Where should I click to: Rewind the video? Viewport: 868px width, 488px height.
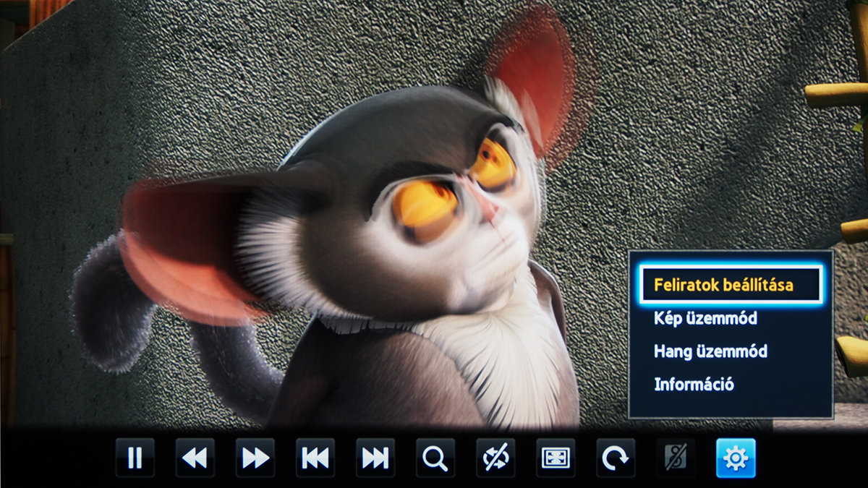pyautogui.click(x=195, y=458)
